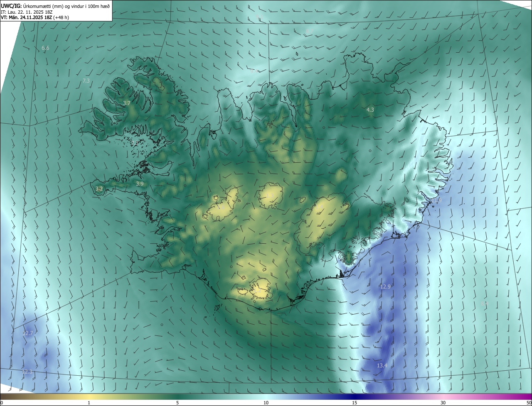Click the 3.9 value label on the map

tap(140, 183)
